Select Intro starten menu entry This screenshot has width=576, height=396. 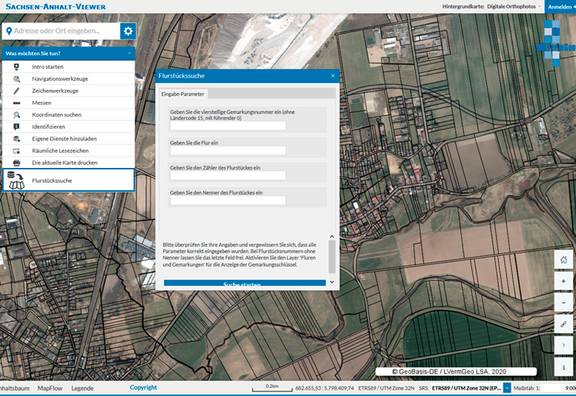click(x=69, y=67)
